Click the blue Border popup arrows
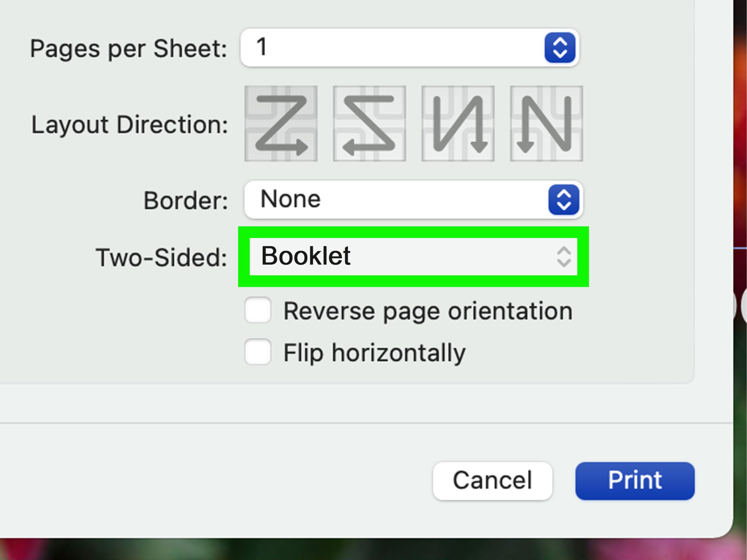Viewport: 747px width, 560px height. (x=564, y=199)
